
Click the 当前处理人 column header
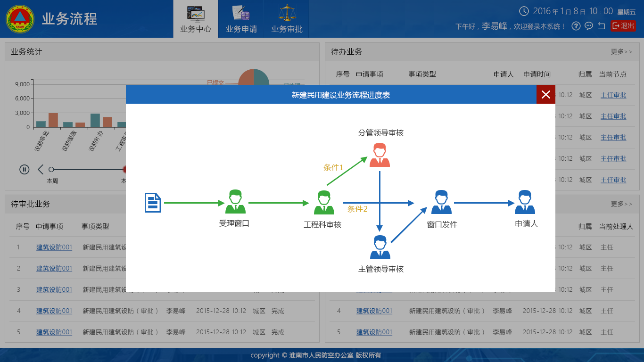click(x=616, y=226)
